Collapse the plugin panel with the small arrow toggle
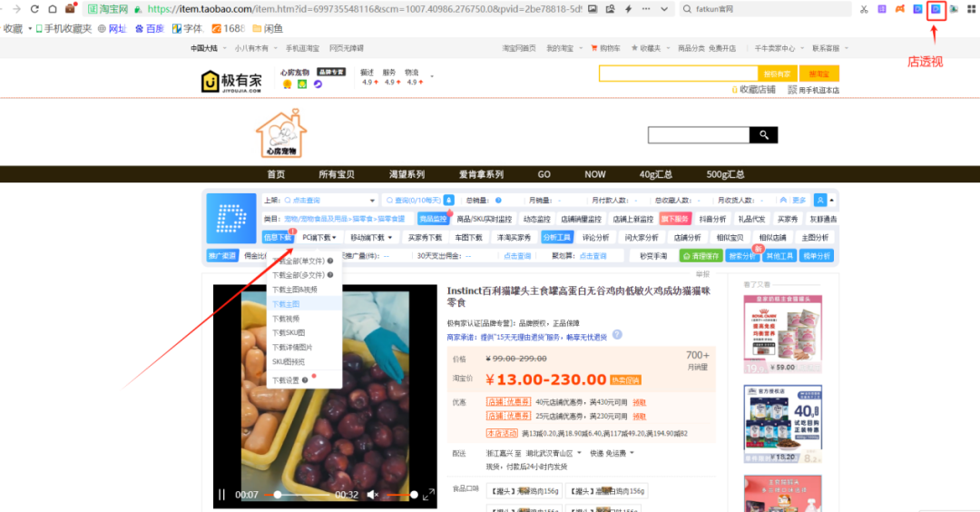This screenshot has height=512, width=980. [832, 200]
